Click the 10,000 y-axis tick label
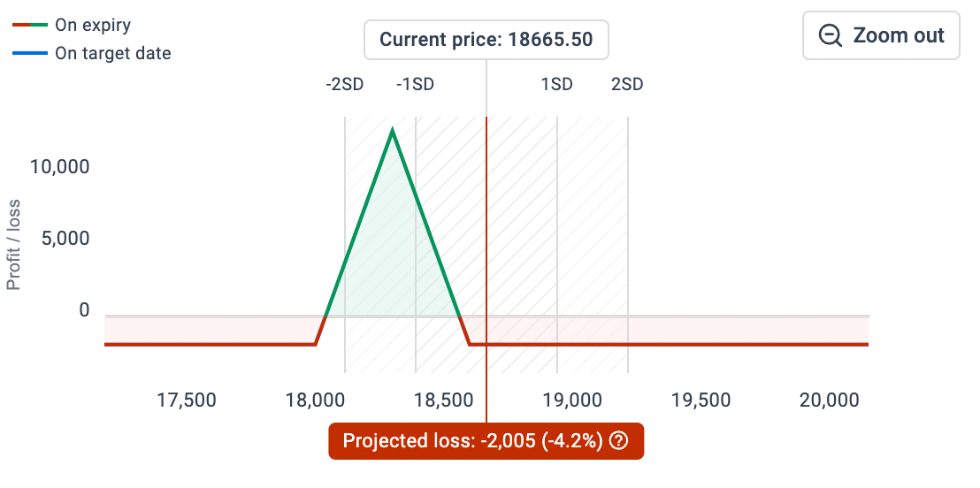The height and width of the screenshot is (488, 980). [60, 166]
